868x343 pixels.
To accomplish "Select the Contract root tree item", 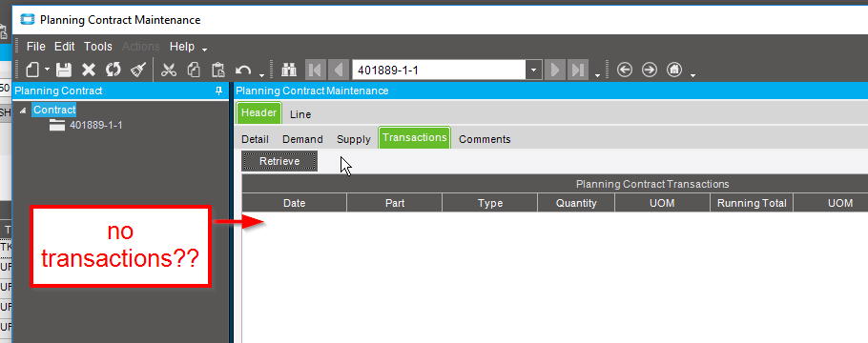I will click(x=54, y=110).
